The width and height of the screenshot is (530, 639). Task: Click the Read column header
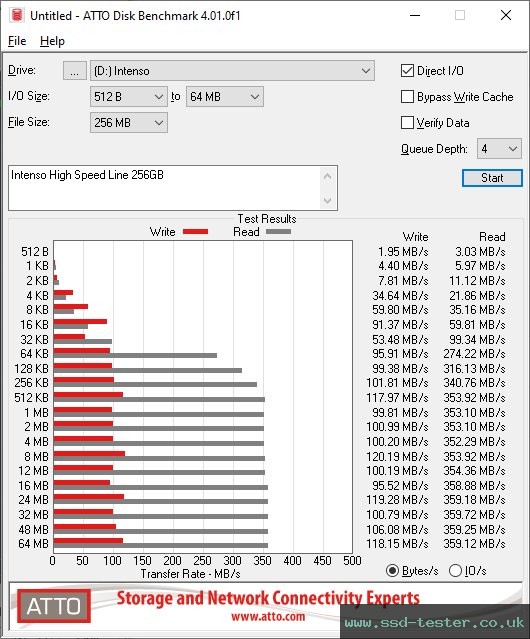492,237
